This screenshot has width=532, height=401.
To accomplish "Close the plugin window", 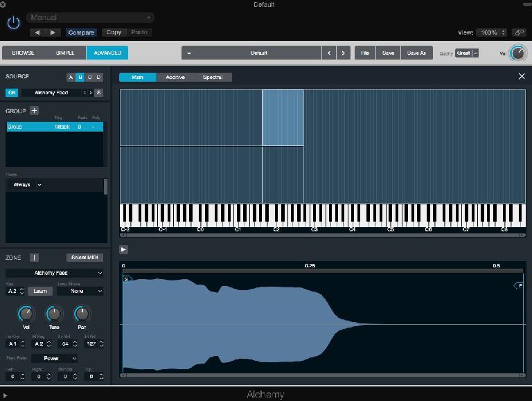I will 3,4.
